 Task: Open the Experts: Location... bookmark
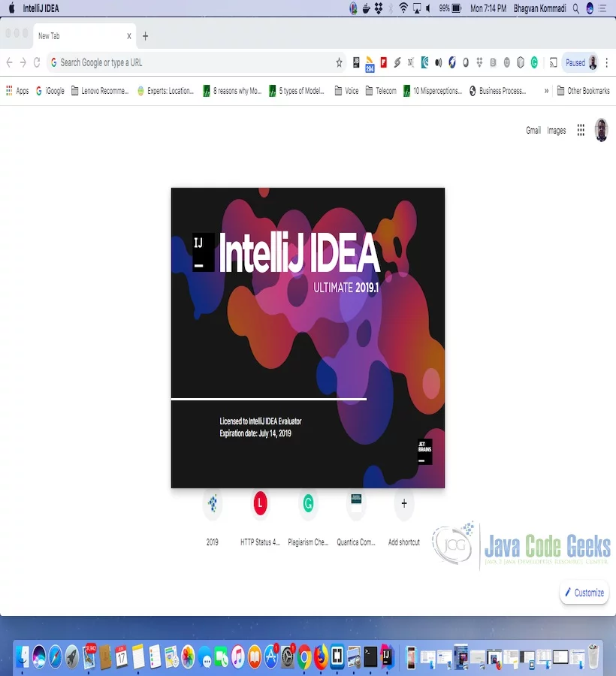(165, 91)
